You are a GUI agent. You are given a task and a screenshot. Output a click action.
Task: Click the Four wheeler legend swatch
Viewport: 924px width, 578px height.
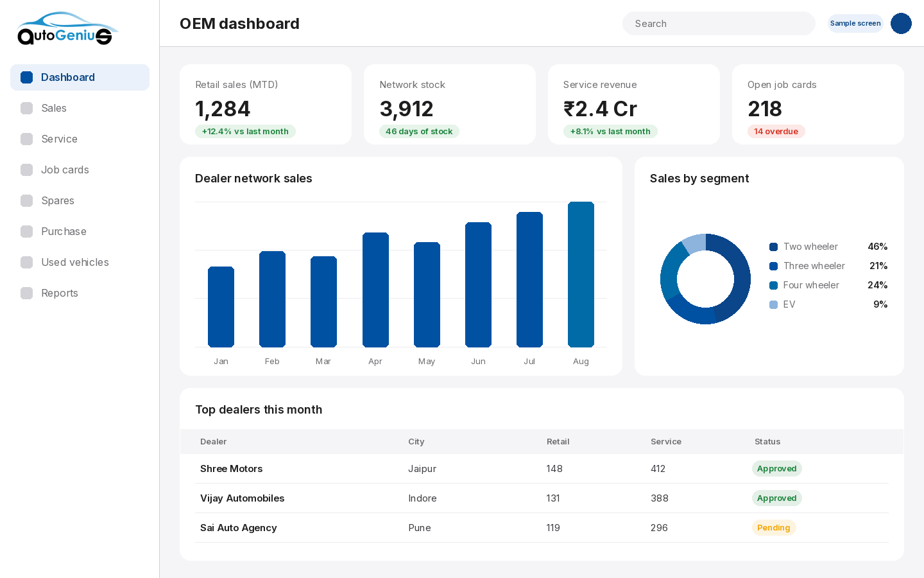(774, 286)
